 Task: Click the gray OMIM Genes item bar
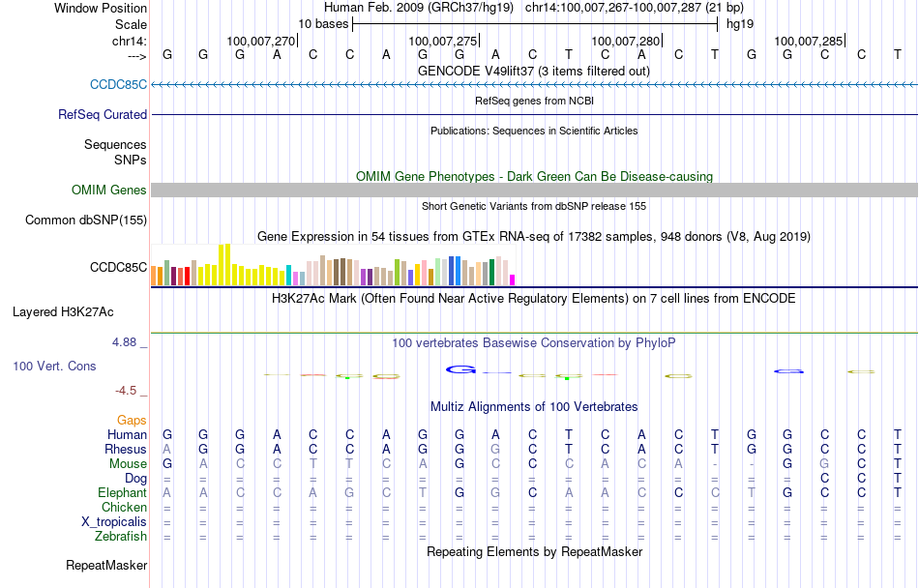534,190
